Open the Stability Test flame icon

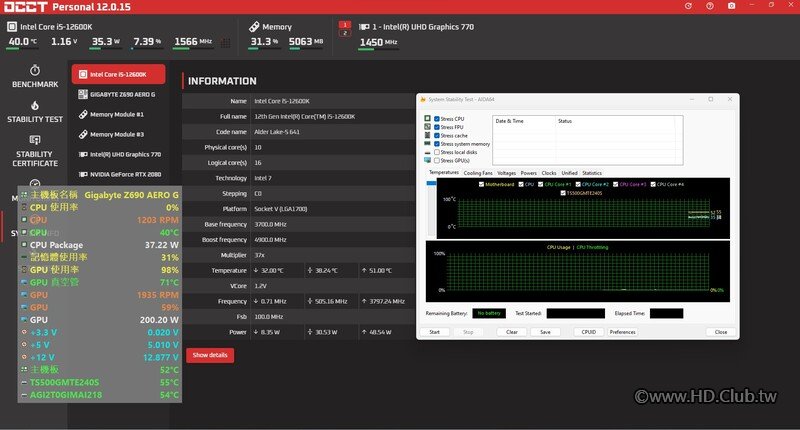tap(35, 105)
